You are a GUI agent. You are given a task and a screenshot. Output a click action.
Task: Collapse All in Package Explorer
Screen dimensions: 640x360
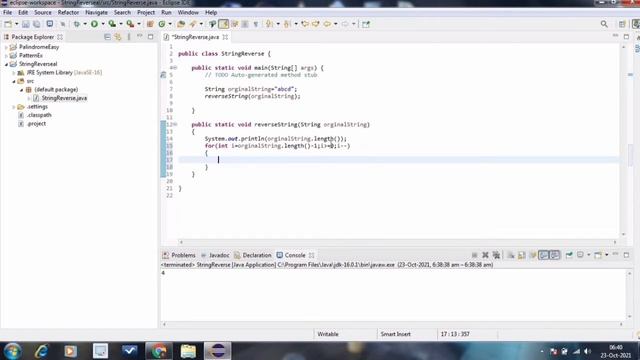(107, 37)
